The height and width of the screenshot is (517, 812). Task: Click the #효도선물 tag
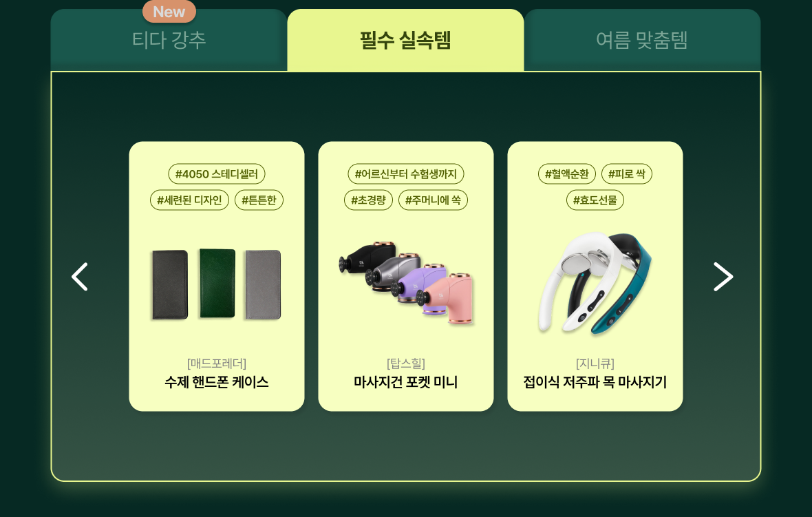pyautogui.click(x=595, y=200)
